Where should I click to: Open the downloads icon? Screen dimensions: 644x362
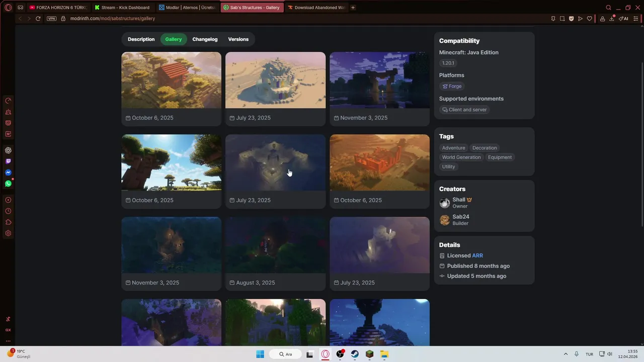(x=612, y=19)
